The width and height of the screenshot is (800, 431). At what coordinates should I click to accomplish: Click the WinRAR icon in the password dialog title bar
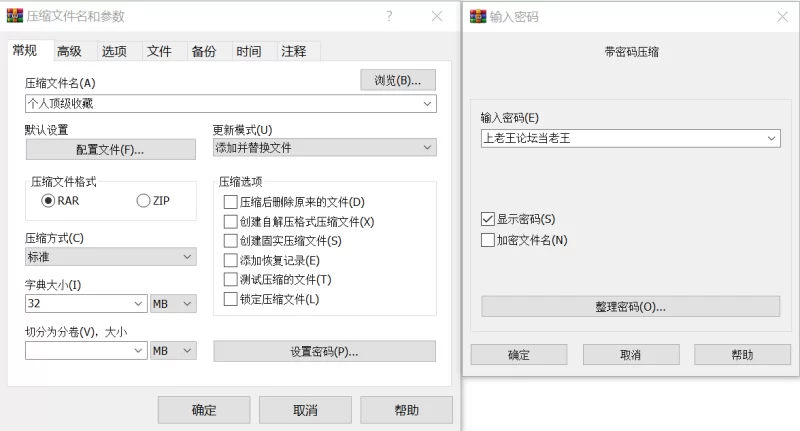click(477, 16)
